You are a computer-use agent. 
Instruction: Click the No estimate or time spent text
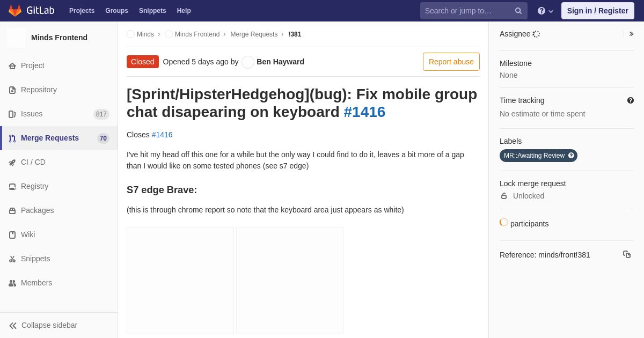coord(542,114)
